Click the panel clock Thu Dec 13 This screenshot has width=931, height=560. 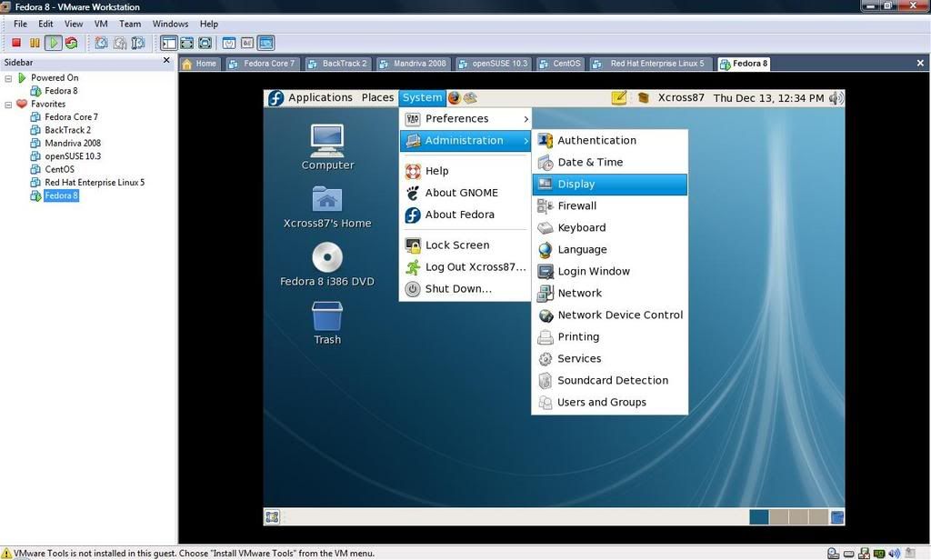click(x=768, y=98)
